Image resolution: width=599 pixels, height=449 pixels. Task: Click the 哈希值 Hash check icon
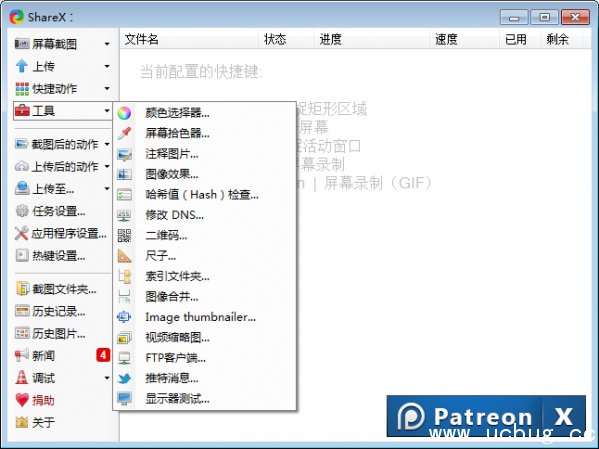coord(124,195)
